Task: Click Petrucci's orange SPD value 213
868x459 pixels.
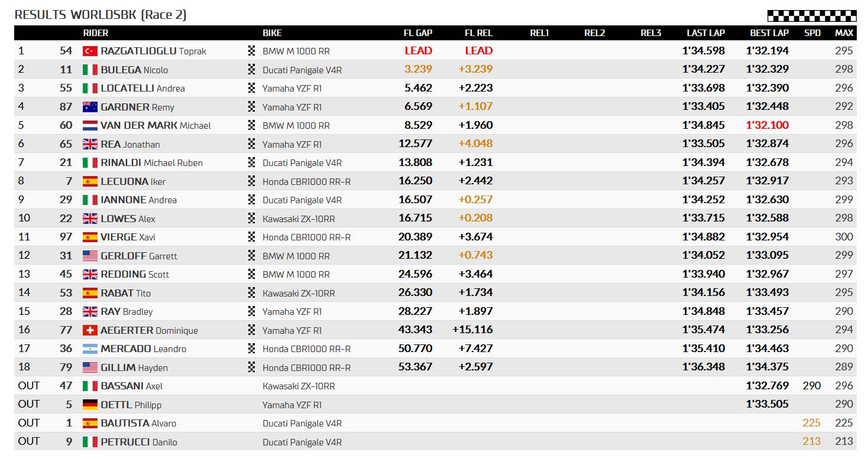Action: click(812, 441)
